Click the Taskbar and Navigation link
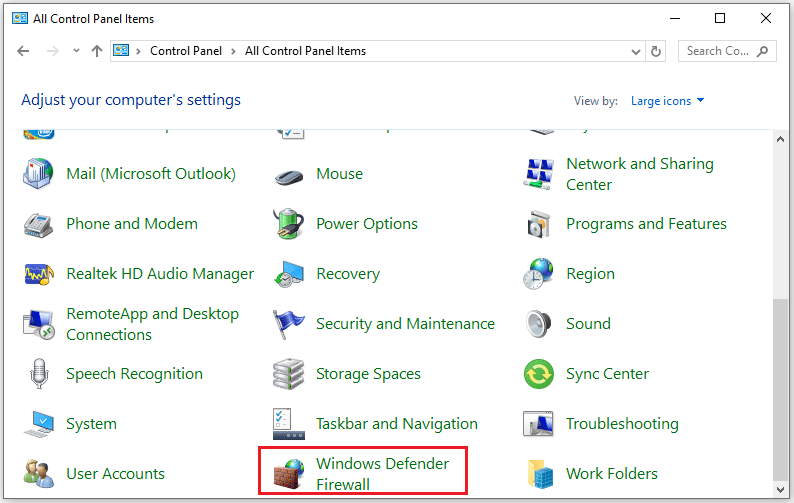This screenshot has height=503, width=794. [x=396, y=424]
